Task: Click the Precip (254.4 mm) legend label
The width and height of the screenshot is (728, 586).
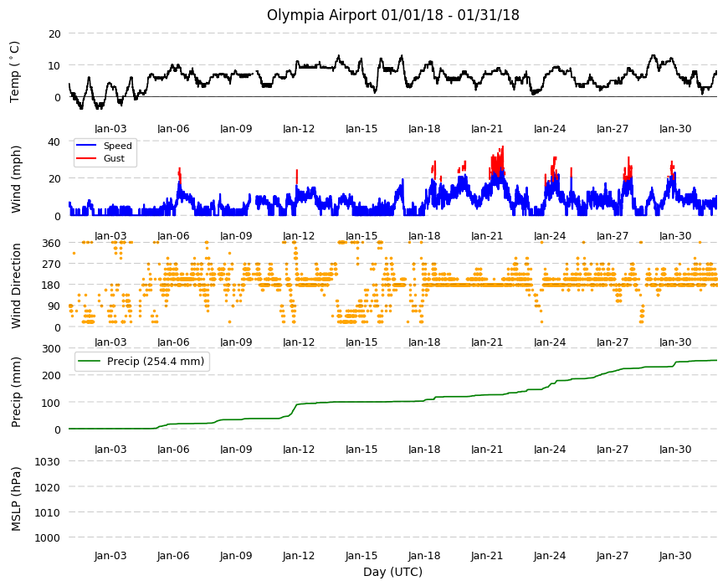Action: (x=156, y=362)
